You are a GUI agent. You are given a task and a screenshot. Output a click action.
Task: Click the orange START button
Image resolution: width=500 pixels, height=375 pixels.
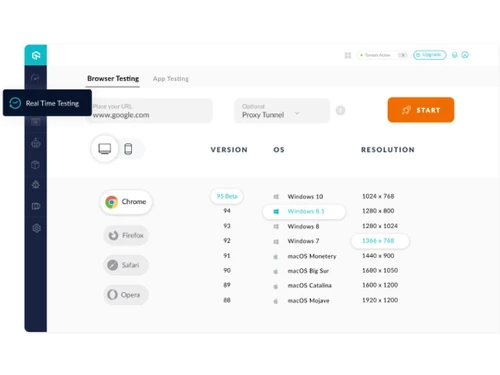point(421,110)
